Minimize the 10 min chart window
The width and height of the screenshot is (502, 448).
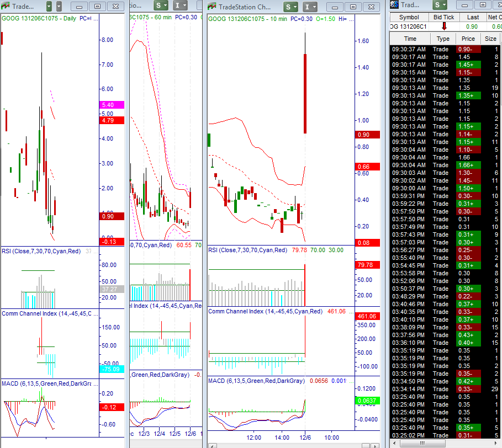335,7
